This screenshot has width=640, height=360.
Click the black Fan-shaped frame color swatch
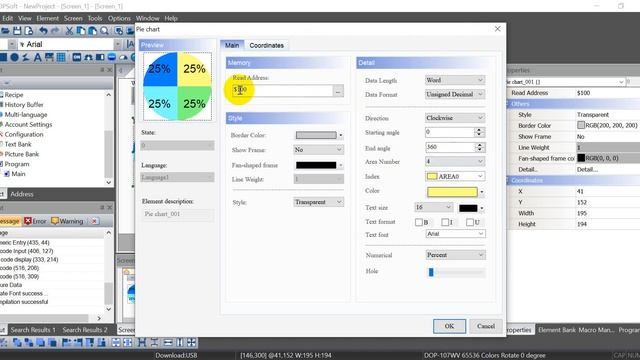point(316,165)
